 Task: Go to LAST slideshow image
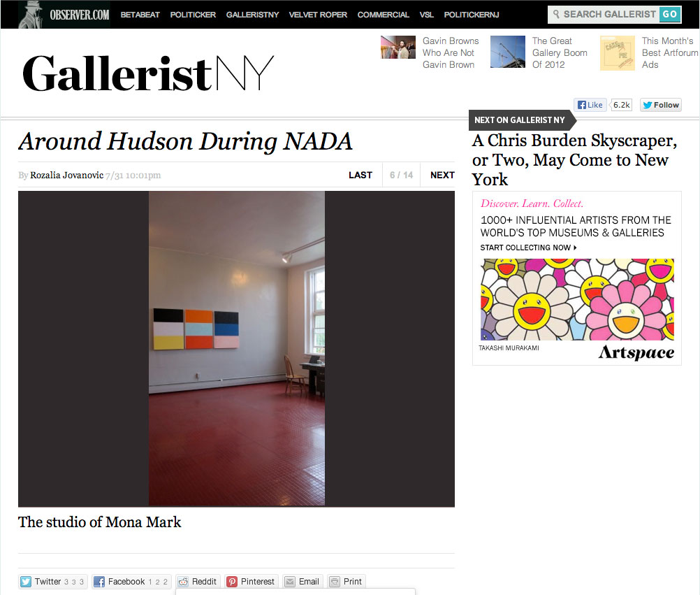click(x=360, y=175)
